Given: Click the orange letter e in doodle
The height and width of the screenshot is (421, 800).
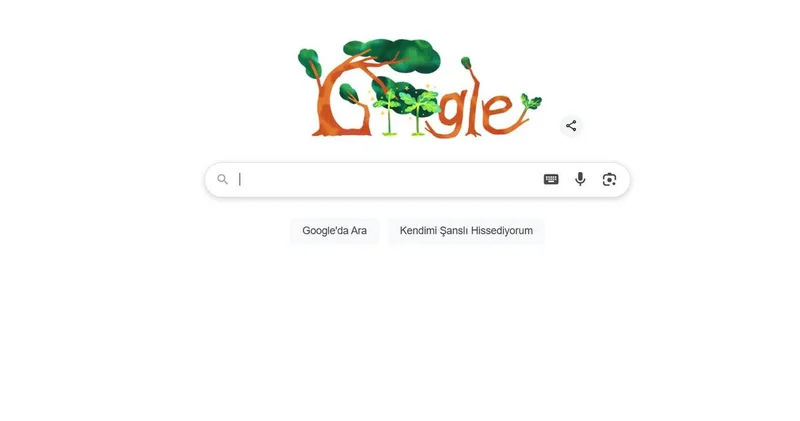Looking at the screenshot, I should click(x=498, y=114).
